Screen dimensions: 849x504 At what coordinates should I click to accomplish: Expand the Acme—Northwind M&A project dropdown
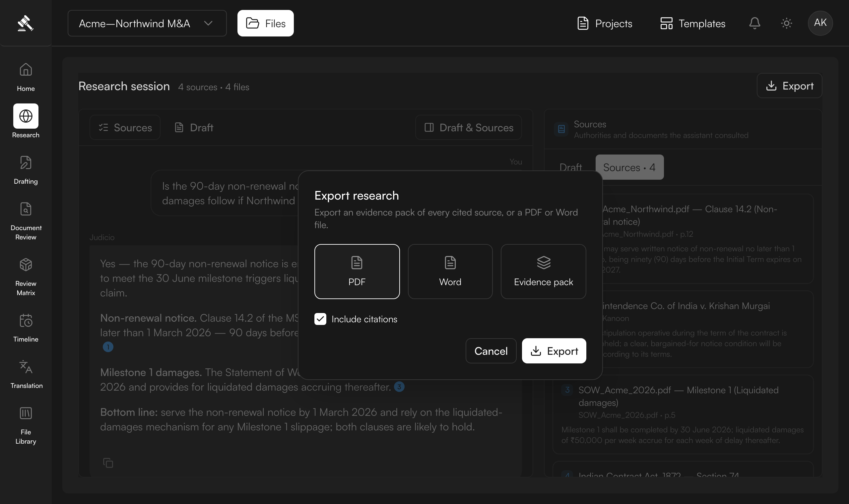point(147,23)
